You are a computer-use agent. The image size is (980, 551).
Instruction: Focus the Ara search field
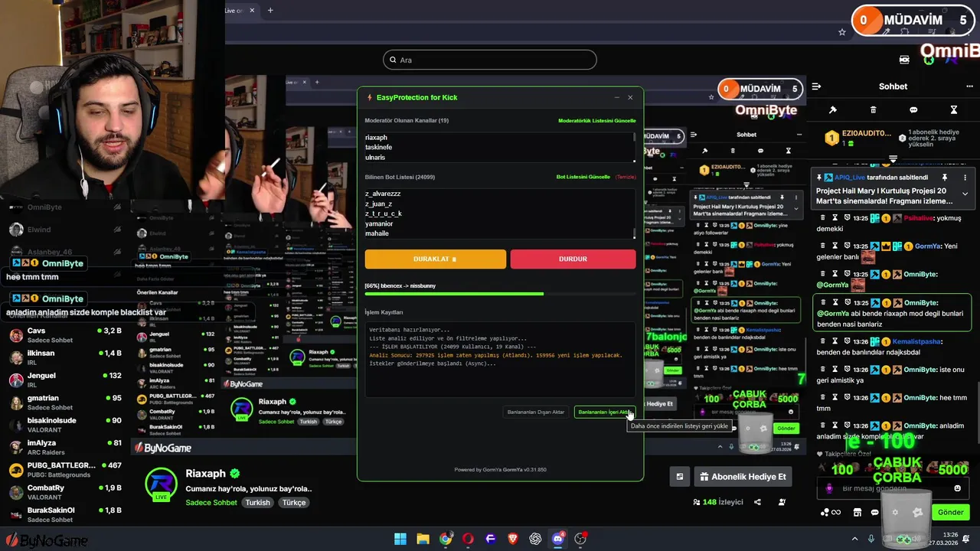(x=490, y=60)
